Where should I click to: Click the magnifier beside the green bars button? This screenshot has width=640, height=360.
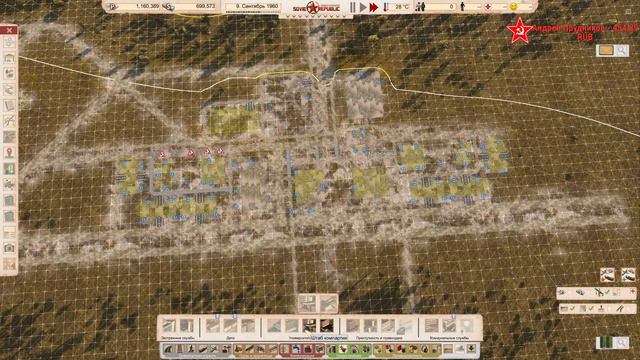coord(622,342)
